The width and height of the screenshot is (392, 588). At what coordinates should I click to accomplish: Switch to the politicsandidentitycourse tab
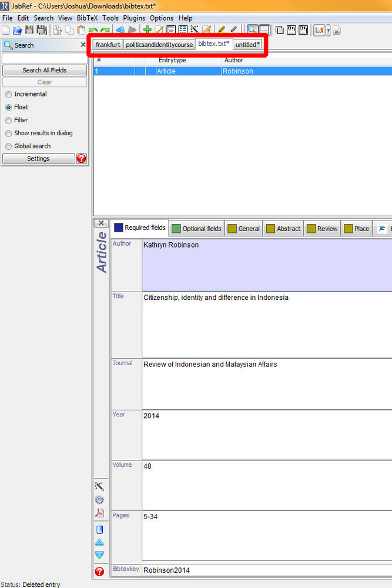pyautogui.click(x=159, y=45)
